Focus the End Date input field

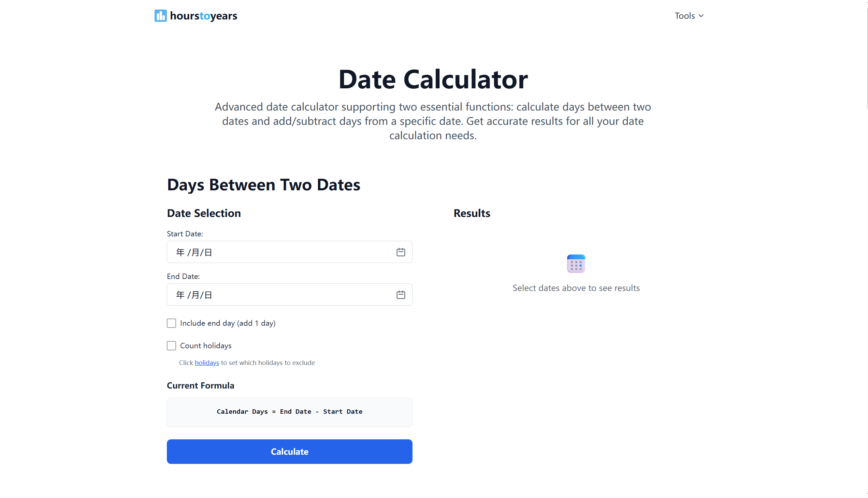289,294
